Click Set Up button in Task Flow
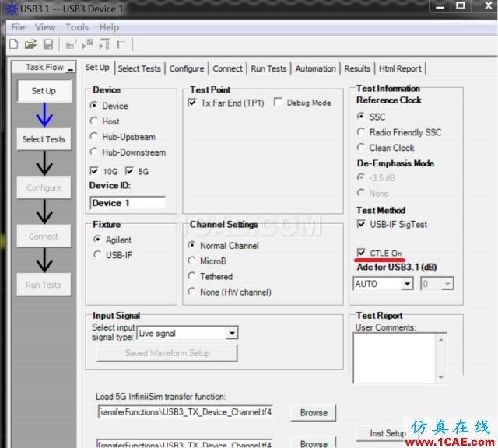The image size is (498, 448). pyautogui.click(x=44, y=91)
